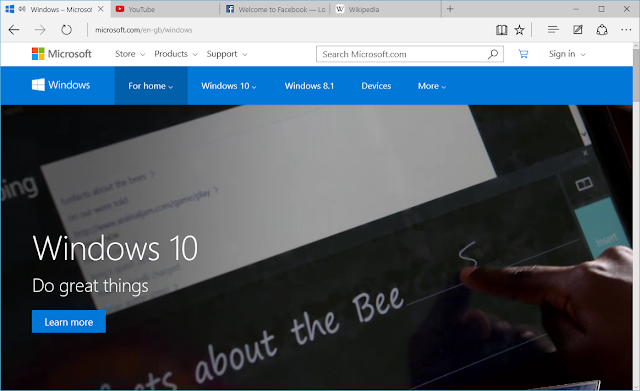Expand the Store dropdown menu
Screen dimensions: 640x391
pos(130,54)
